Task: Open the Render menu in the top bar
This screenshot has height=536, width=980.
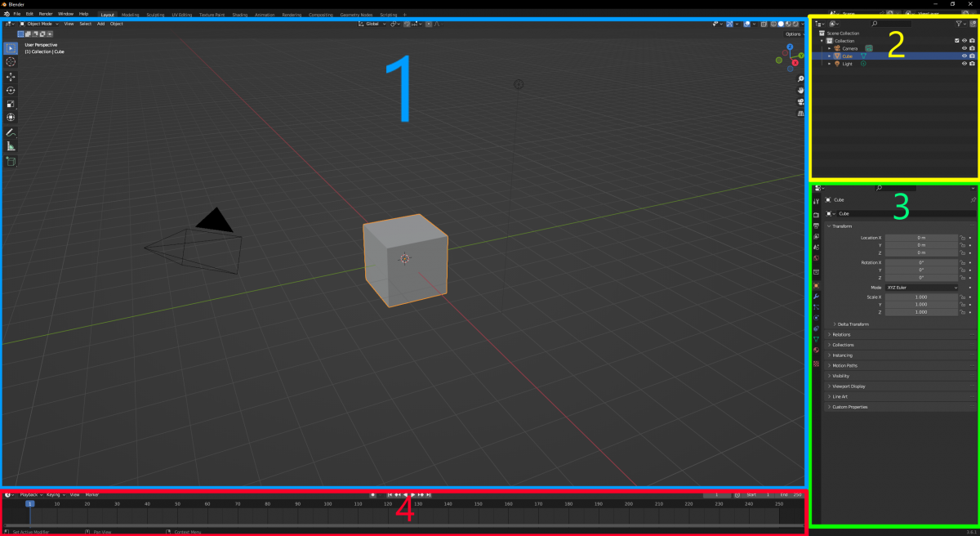Action: click(x=45, y=14)
